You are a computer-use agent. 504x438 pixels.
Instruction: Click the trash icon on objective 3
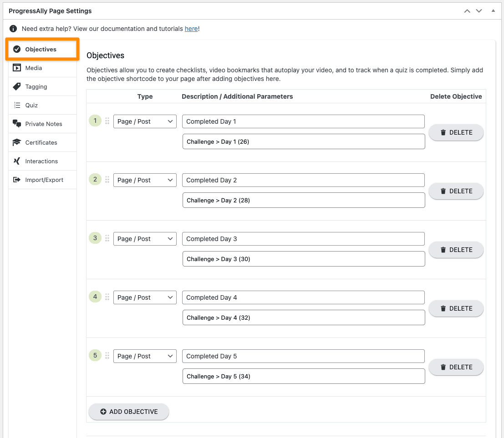[443, 249]
